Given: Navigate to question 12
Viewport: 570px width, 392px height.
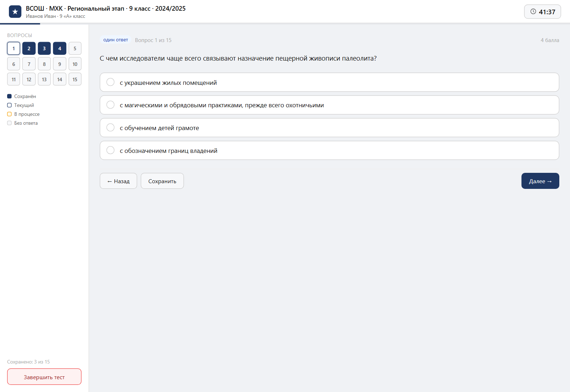Looking at the screenshot, I should click(x=29, y=79).
